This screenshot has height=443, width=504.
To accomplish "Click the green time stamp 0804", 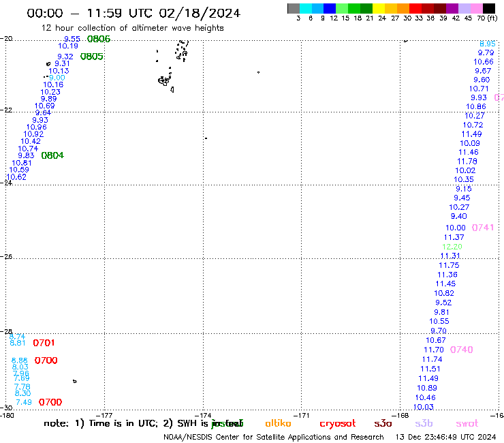I will (x=52, y=155).
